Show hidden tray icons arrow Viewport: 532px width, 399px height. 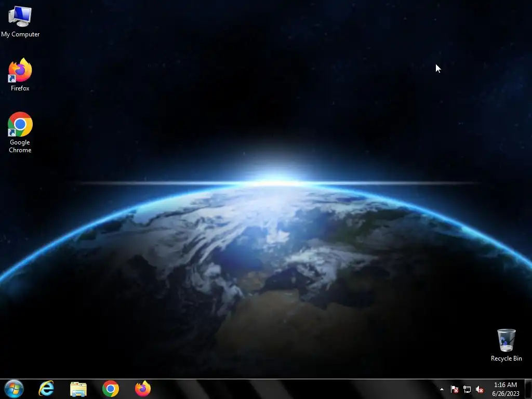pos(442,389)
